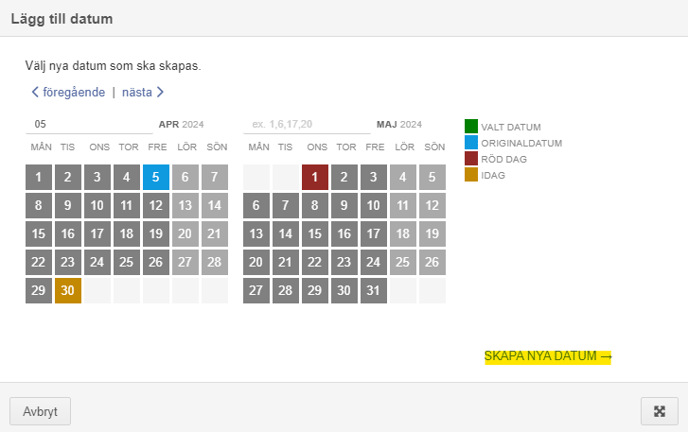Click the April date input field
This screenshot has width=688, height=432.
pos(89,125)
